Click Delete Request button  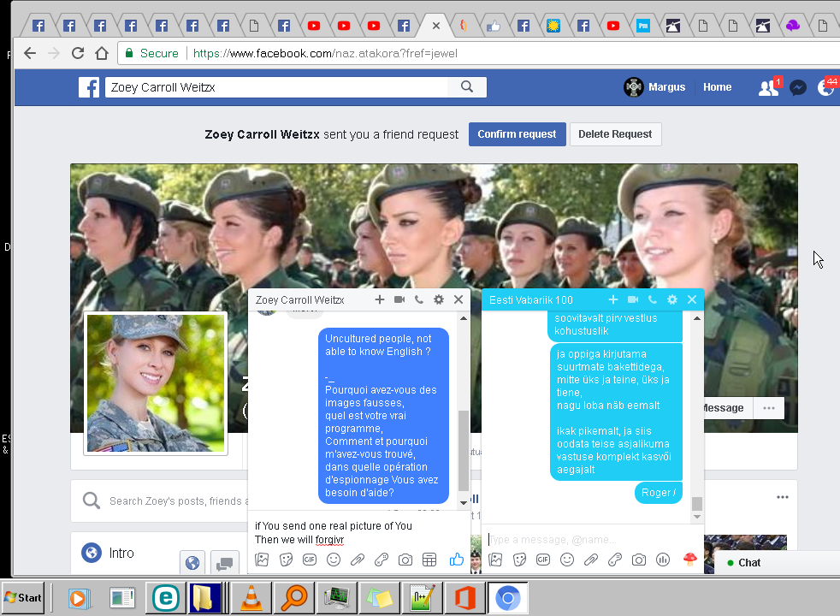(x=615, y=134)
